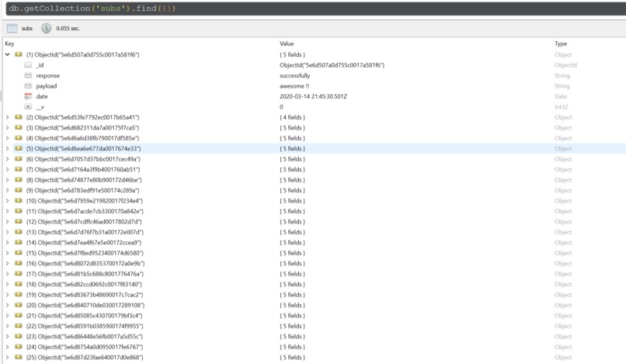
Task: Click the 'Date' type cell
Action: (x=561, y=96)
